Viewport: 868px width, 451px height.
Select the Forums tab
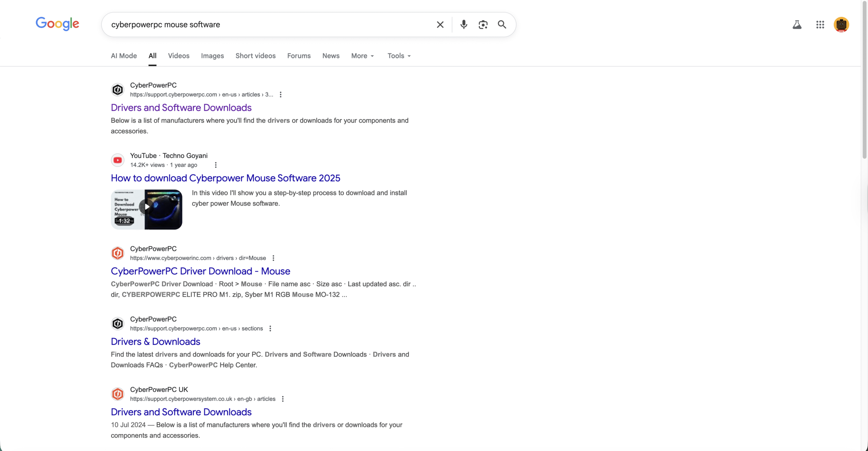click(299, 56)
